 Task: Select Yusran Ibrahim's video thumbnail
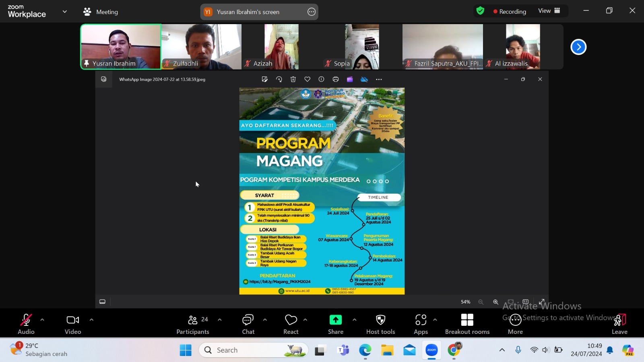tap(121, 47)
